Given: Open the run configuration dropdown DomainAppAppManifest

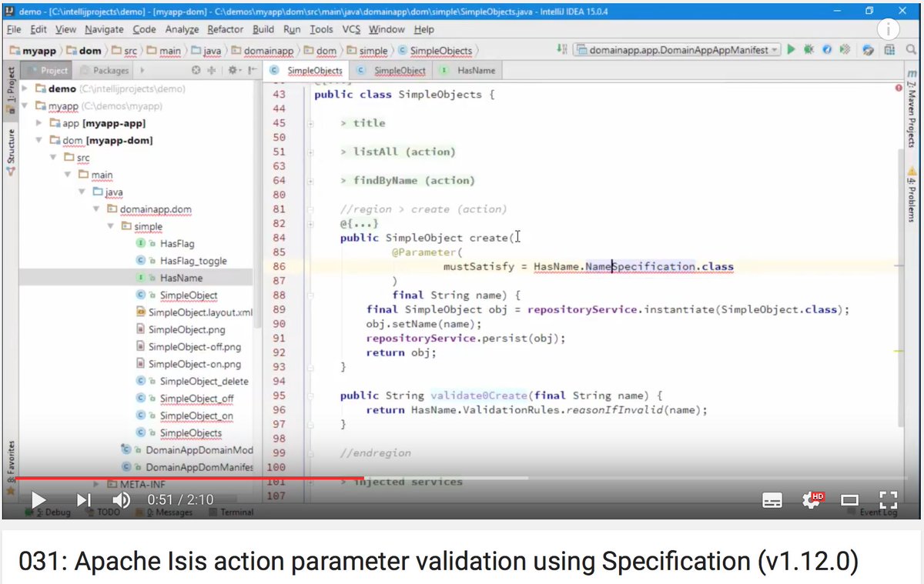Looking at the screenshot, I should click(x=678, y=49).
